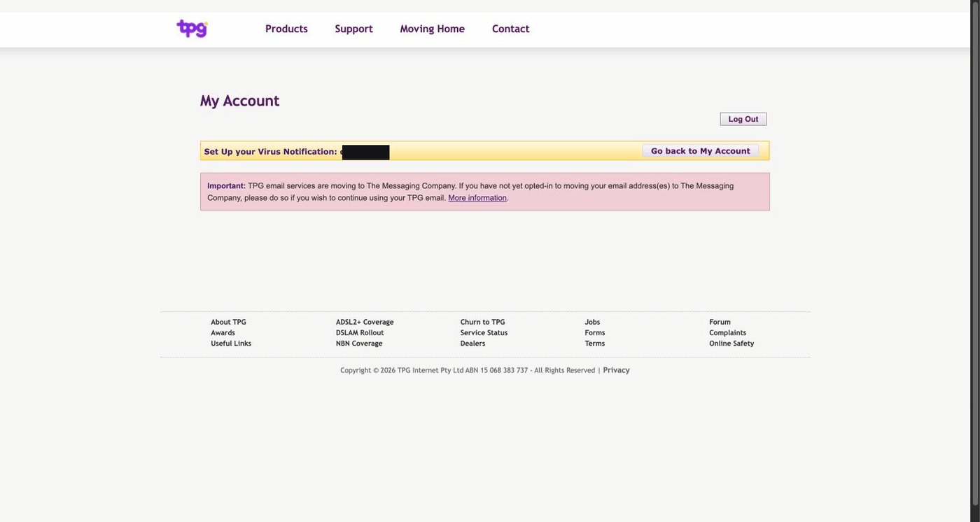Open the Privacy link in footer

(616, 370)
